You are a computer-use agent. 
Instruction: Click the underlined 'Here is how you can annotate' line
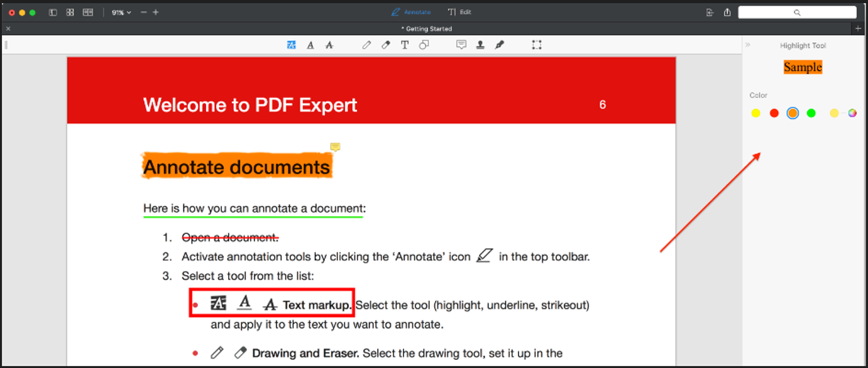point(253,208)
